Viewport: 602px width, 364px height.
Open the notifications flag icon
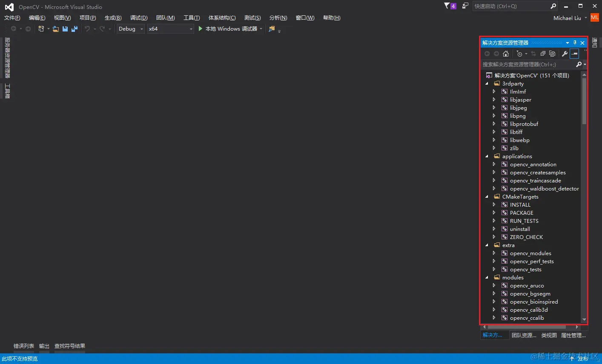click(x=447, y=6)
